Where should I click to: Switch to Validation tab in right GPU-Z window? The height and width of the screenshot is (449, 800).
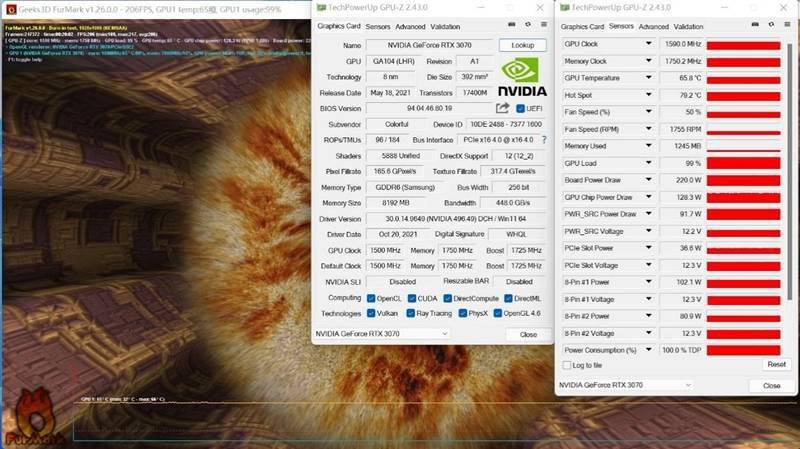(x=688, y=27)
